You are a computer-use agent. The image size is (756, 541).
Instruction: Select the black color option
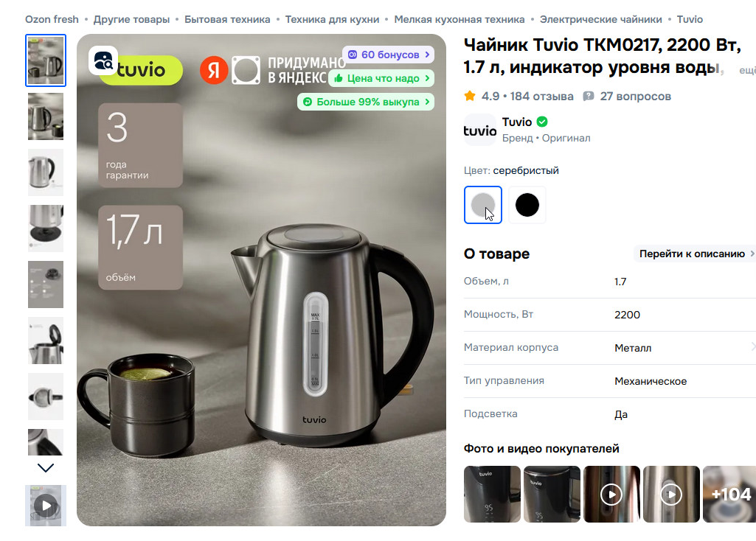coord(527,205)
